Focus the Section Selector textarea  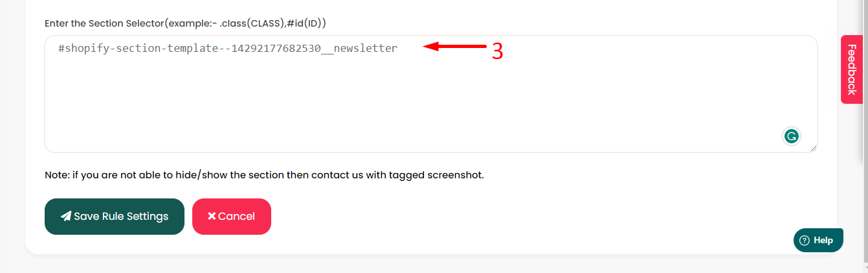coord(431,94)
